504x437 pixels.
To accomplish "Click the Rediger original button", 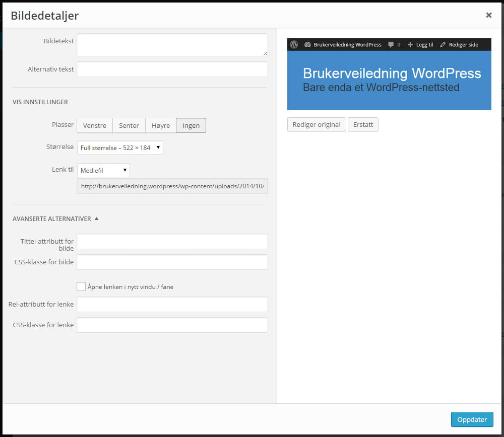I will (317, 124).
